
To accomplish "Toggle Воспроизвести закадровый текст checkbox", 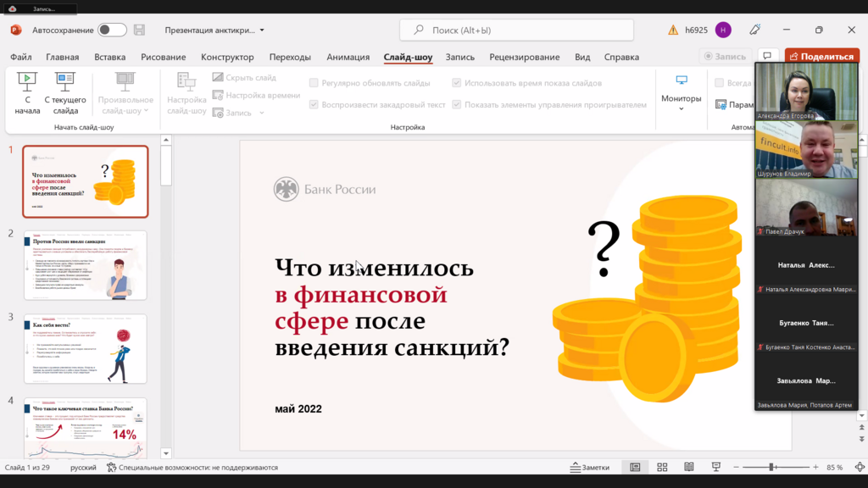I will tap(314, 104).
